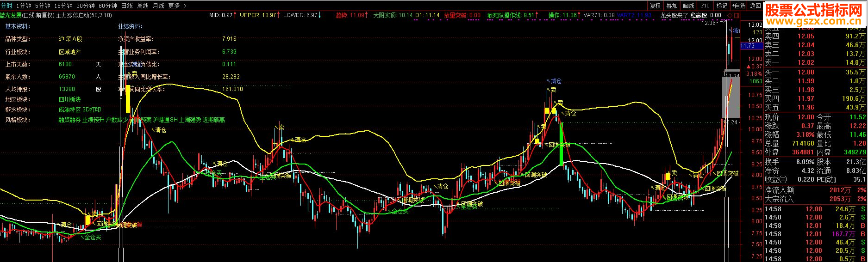Switch to 周线 weekly chart

[143, 6]
